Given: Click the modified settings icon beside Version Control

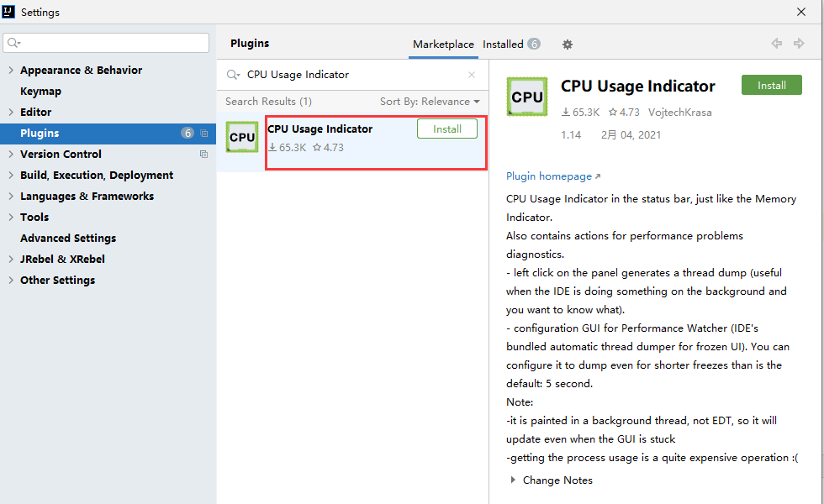Looking at the screenshot, I should coord(203,154).
